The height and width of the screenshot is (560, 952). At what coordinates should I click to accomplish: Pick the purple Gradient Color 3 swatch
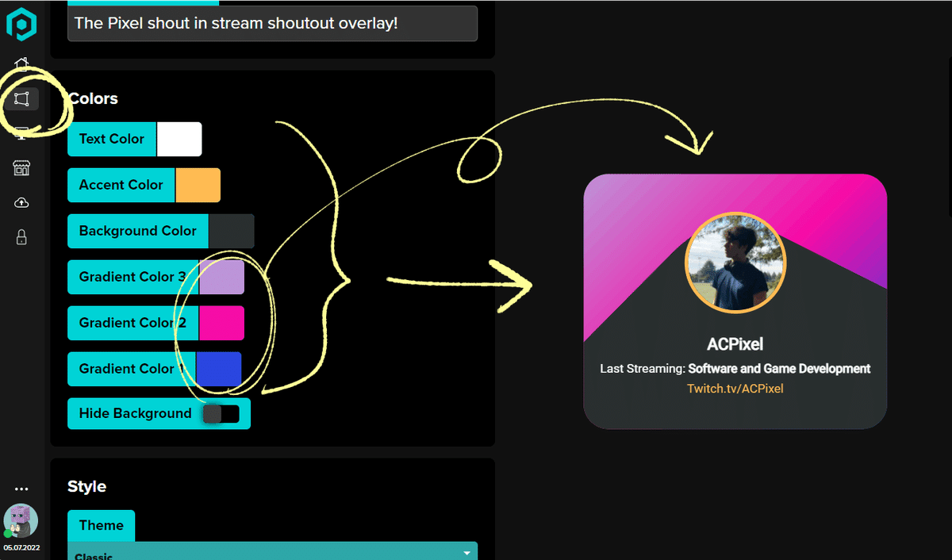coord(221,277)
